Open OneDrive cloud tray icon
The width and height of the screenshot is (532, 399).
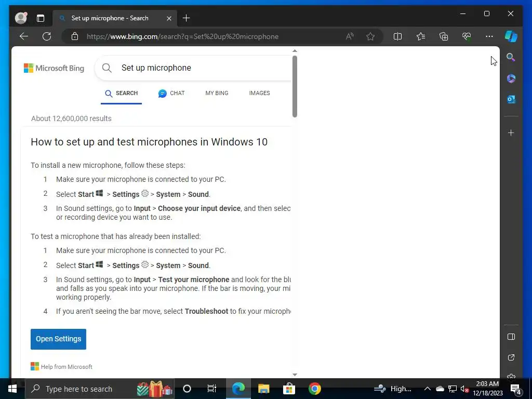point(440,389)
